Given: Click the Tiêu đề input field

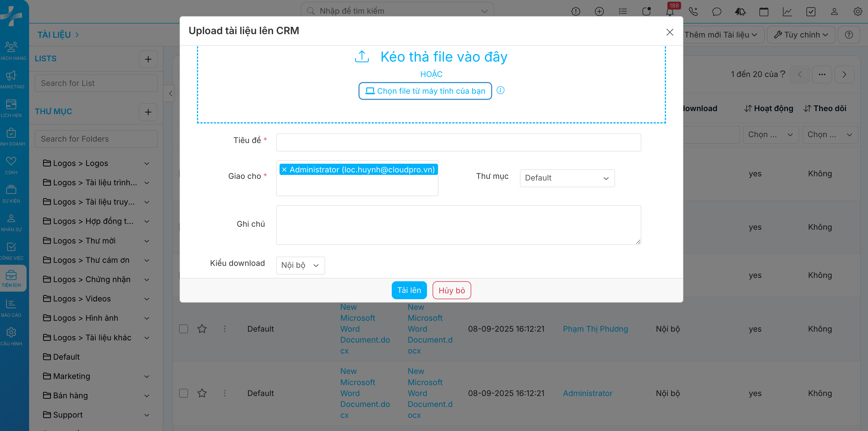Looking at the screenshot, I should (x=458, y=142).
